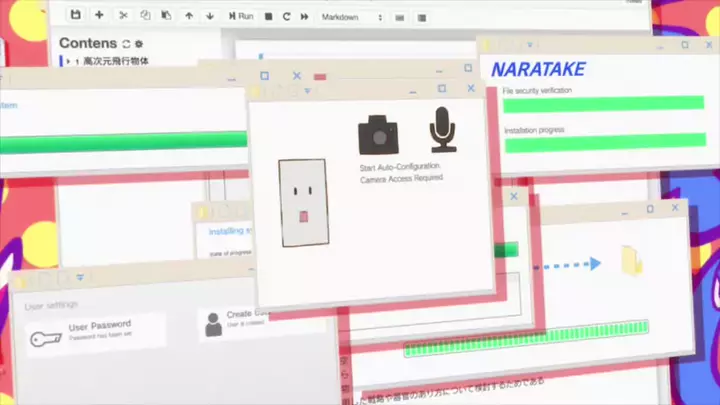Stop the kernel with square stop icon

pos(268,17)
